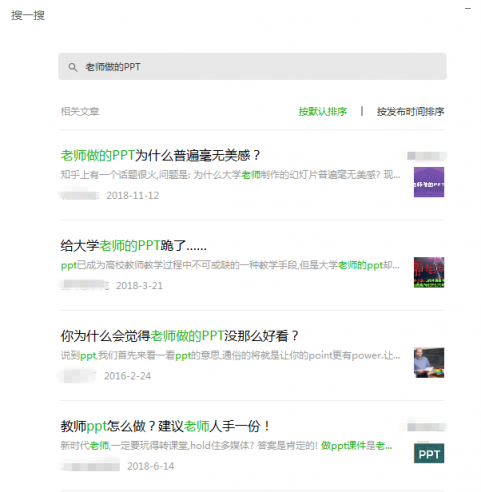Screen dimensions: 481x492
Task: Open article 给大学老师的PPT跪了……
Action: tap(133, 246)
